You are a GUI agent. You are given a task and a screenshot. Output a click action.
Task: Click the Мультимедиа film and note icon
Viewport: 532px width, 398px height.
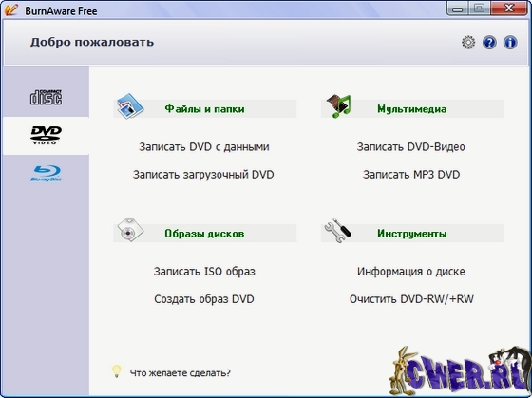coord(338,106)
